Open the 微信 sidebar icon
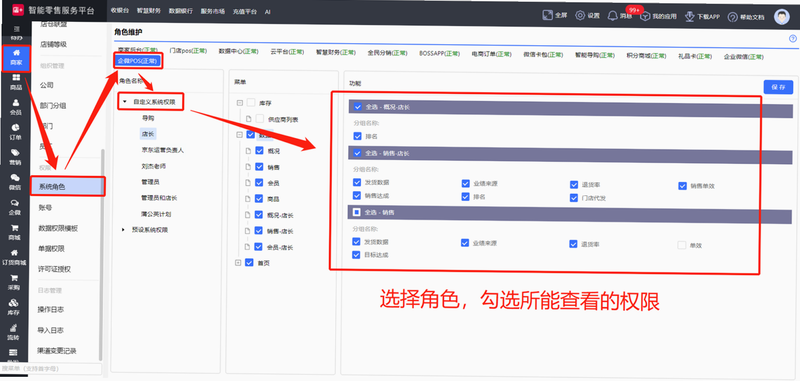This screenshot has height=381, width=800. pos(16,182)
